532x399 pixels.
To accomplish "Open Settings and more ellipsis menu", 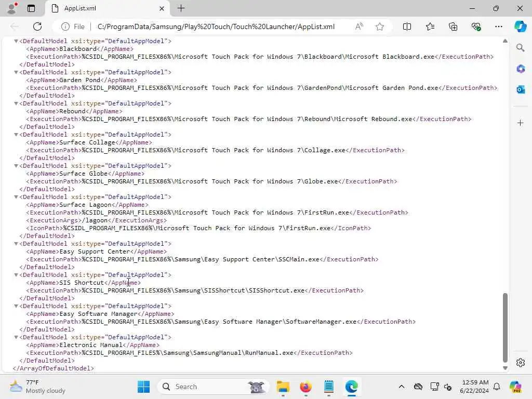I will click(x=498, y=26).
